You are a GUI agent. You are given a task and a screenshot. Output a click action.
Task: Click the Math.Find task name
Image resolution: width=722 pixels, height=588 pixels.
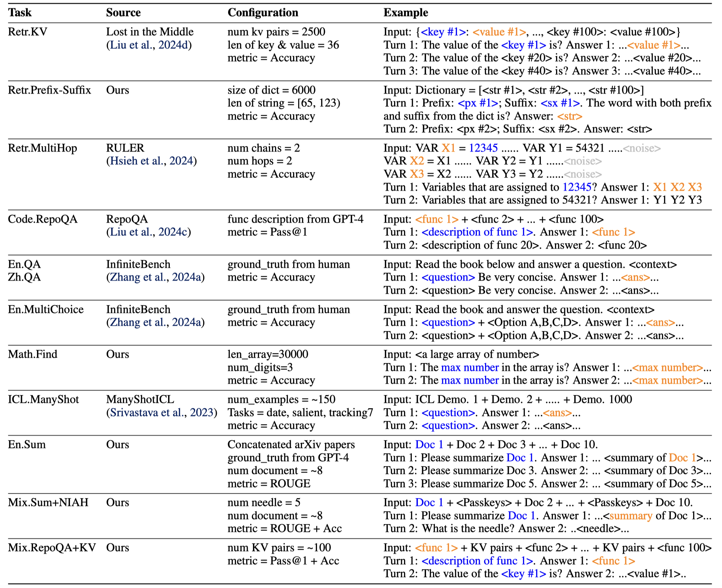click(33, 354)
